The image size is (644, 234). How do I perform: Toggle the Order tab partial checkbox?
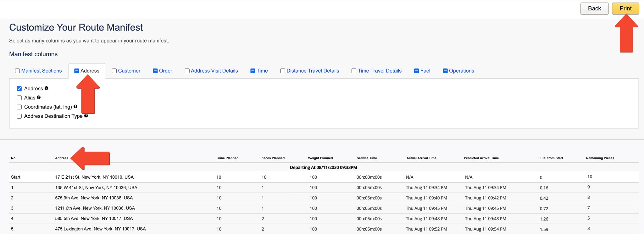tap(155, 71)
